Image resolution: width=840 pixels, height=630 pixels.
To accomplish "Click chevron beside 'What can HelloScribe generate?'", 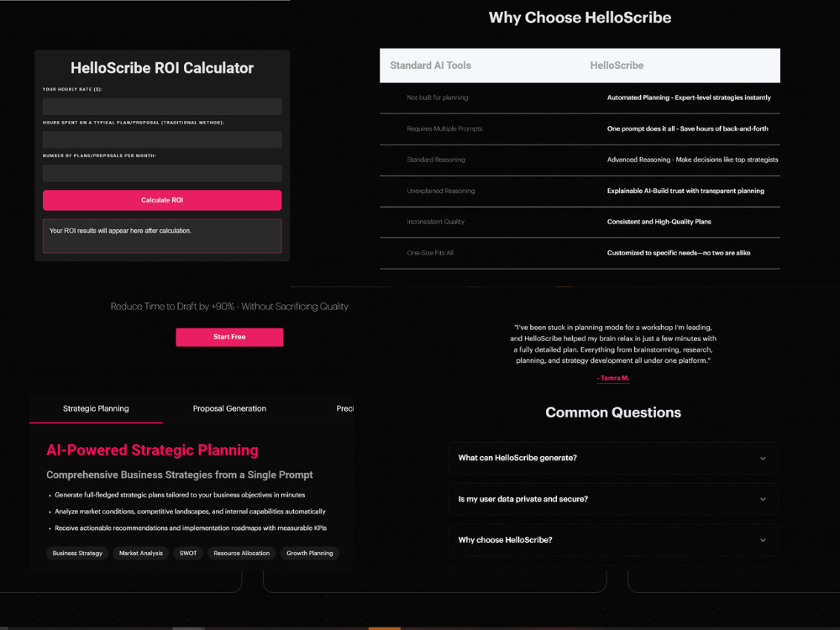I will [763, 459].
